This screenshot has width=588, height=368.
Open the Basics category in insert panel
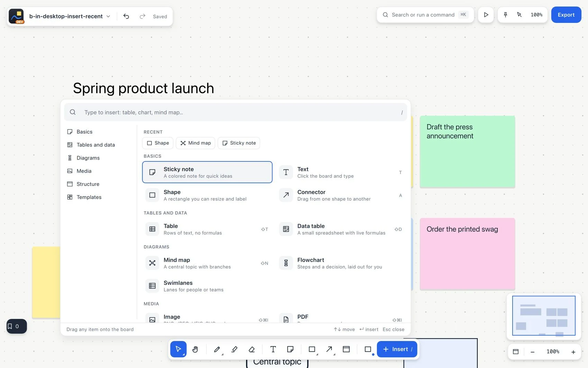[x=100, y=132]
